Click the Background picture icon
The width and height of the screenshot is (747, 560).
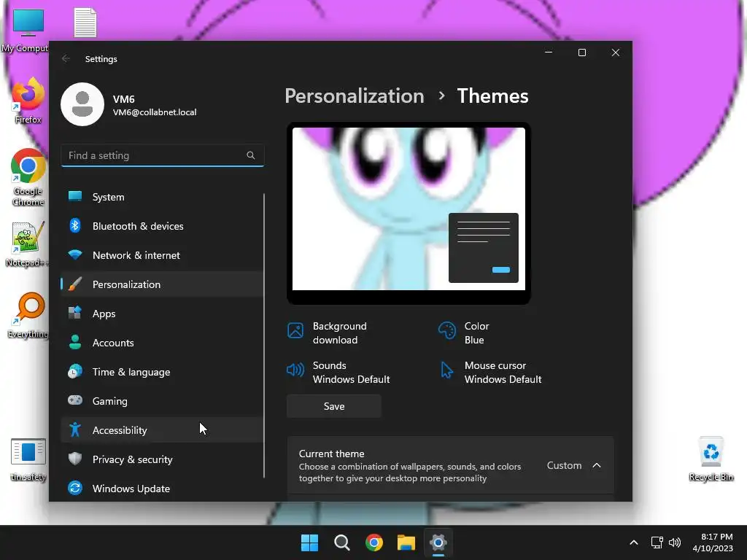pyautogui.click(x=295, y=330)
